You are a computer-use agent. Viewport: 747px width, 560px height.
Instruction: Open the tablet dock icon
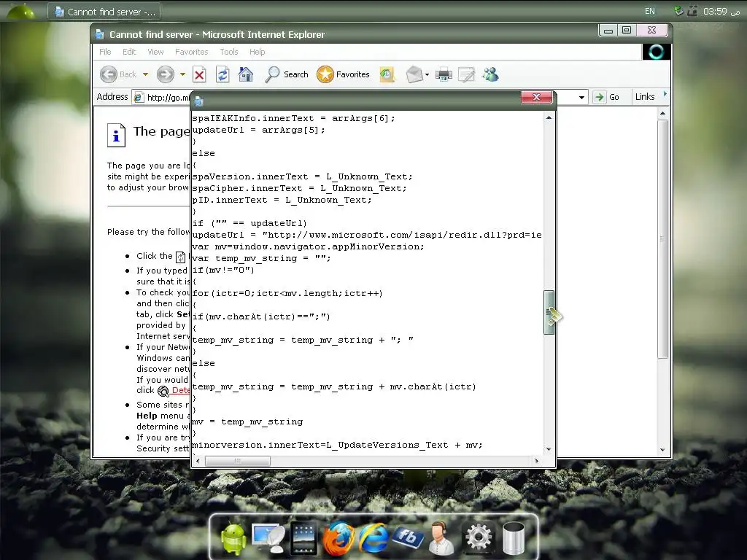[x=303, y=538]
